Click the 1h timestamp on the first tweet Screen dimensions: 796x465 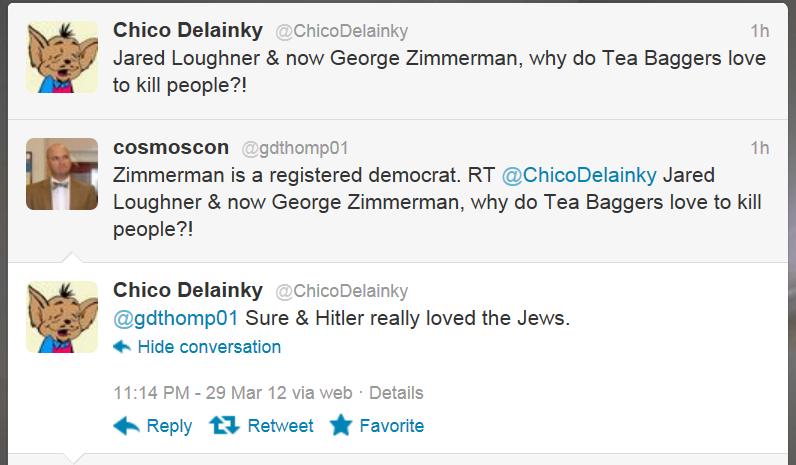coord(759,31)
